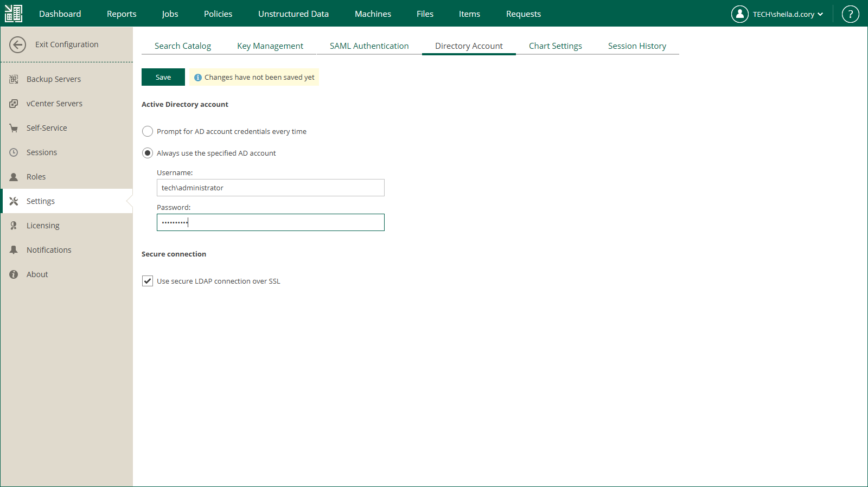868x487 pixels.
Task: Switch to Session History tab
Action: pos(637,46)
